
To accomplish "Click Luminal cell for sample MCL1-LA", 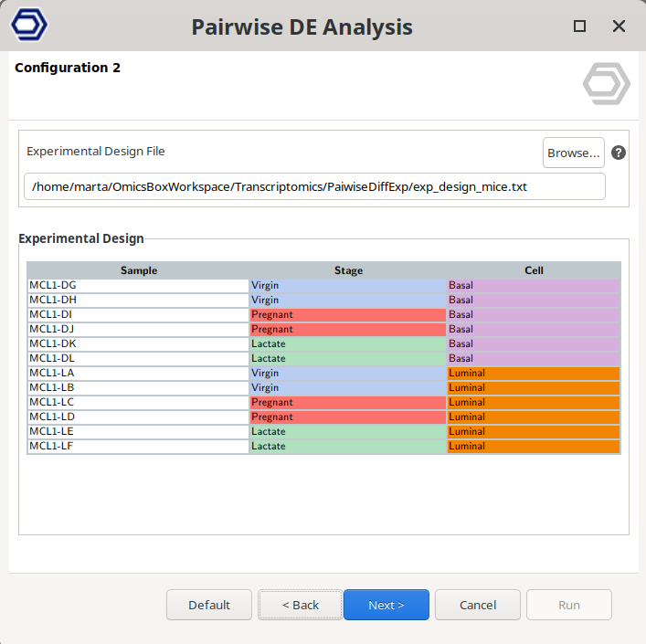I will click(x=534, y=373).
